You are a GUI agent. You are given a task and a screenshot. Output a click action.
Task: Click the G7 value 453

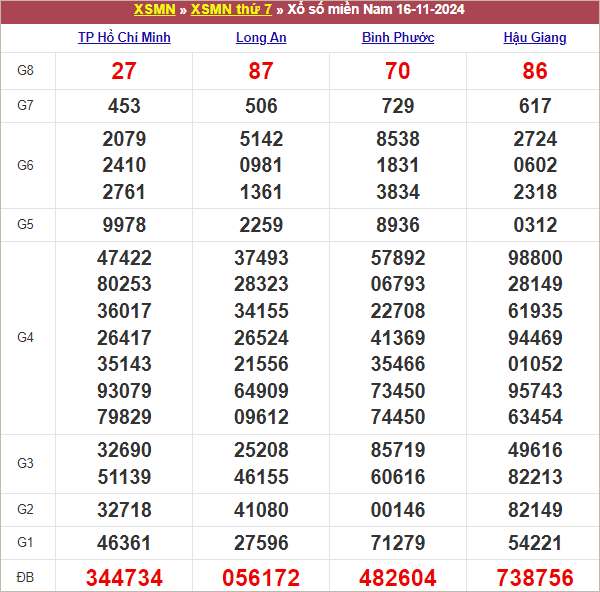coord(124,106)
